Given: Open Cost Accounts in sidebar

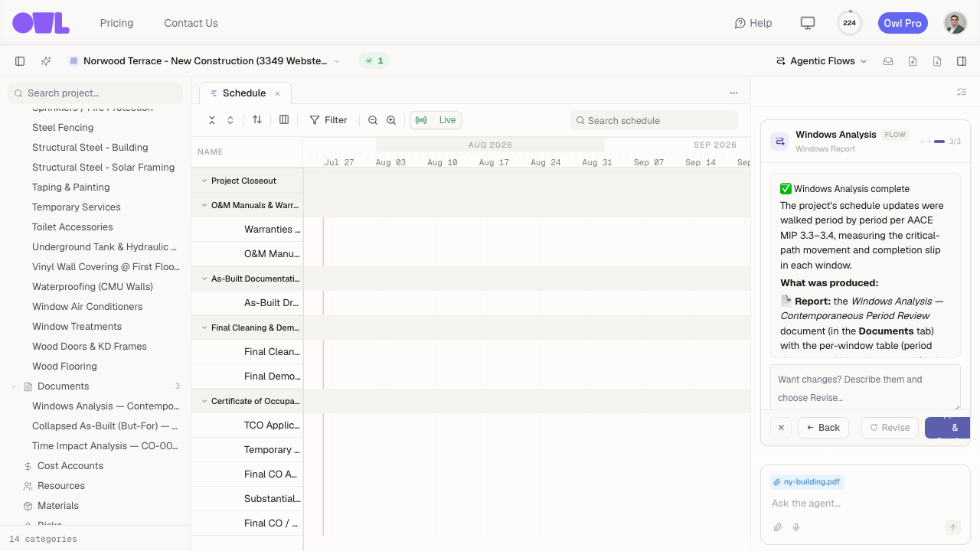Looking at the screenshot, I should tap(70, 466).
